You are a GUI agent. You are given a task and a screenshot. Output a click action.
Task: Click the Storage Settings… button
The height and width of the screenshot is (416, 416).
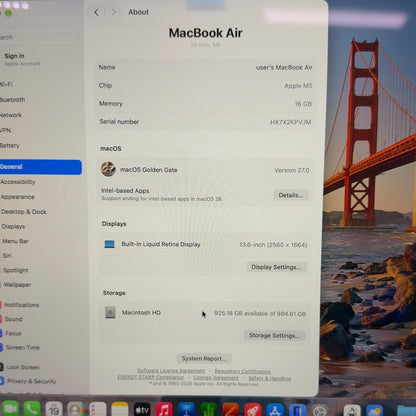274,335
